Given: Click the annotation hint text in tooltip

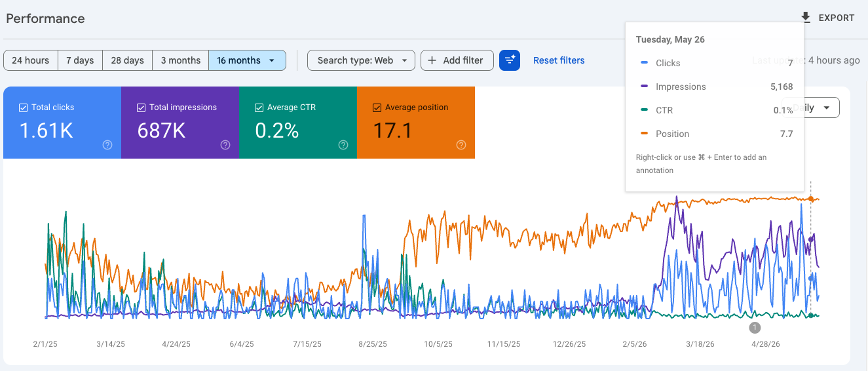Looking at the screenshot, I should coord(701,164).
